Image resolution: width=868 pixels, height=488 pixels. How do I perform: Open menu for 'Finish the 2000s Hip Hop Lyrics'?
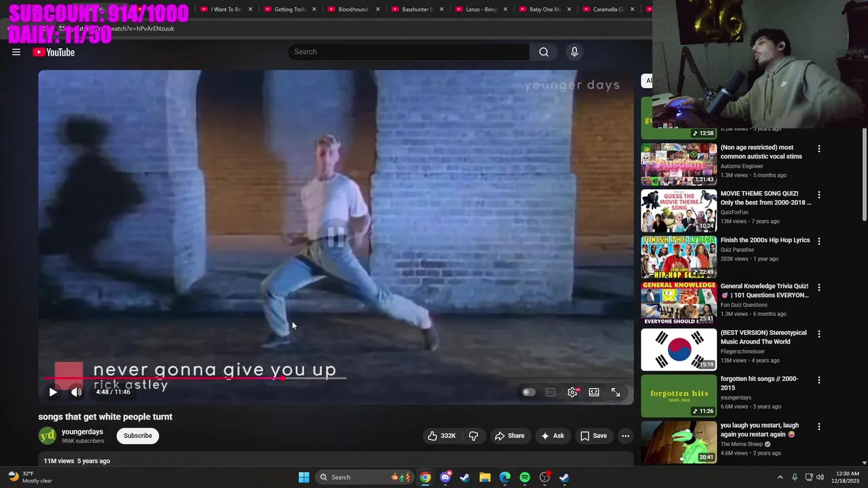click(x=818, y=241)
